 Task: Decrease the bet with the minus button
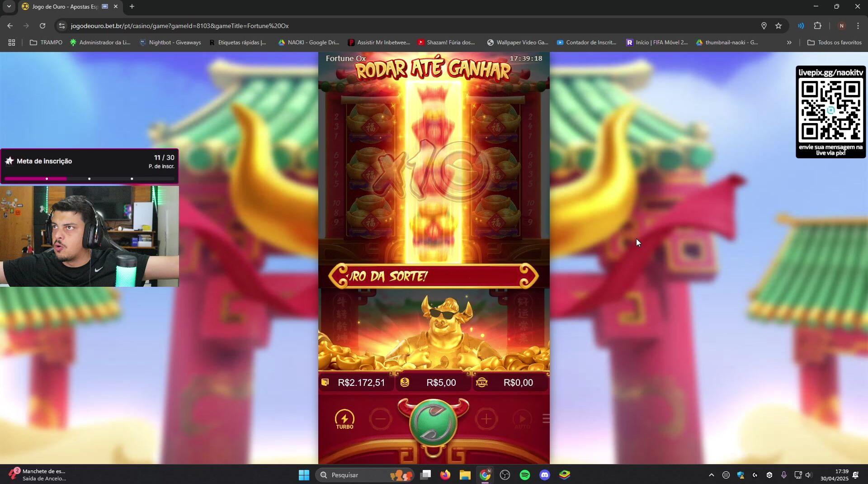click(x=381, y=419)
